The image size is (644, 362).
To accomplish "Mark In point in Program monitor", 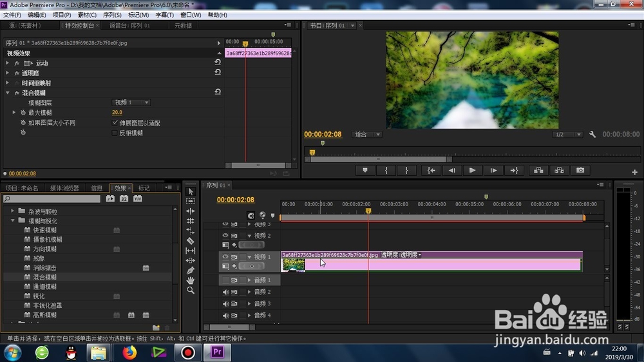I will point(386,171).
